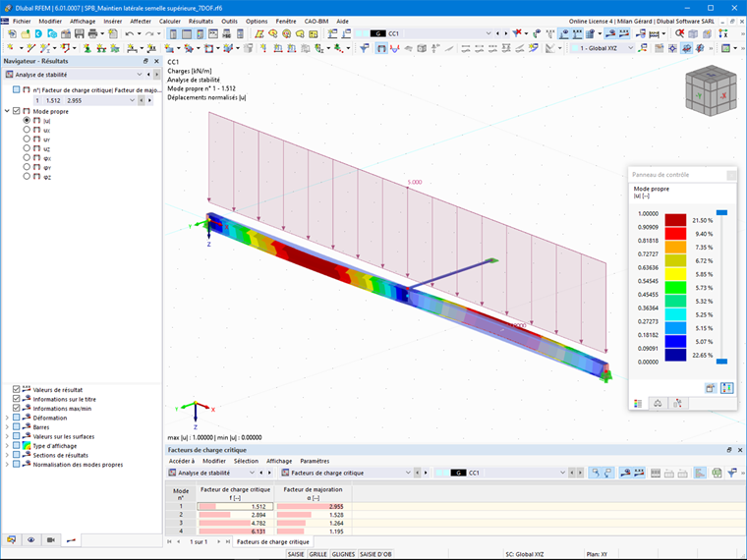Toggle SAISIE D'OB in status bar
Viewport: 747px width, 560px height.
[x=375, y=554]
